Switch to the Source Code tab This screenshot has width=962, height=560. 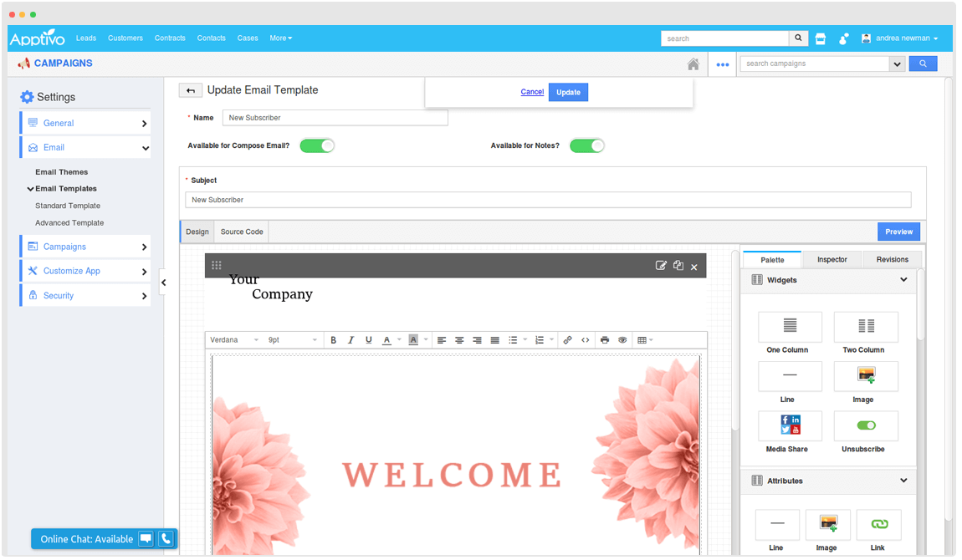coord(242,232)
